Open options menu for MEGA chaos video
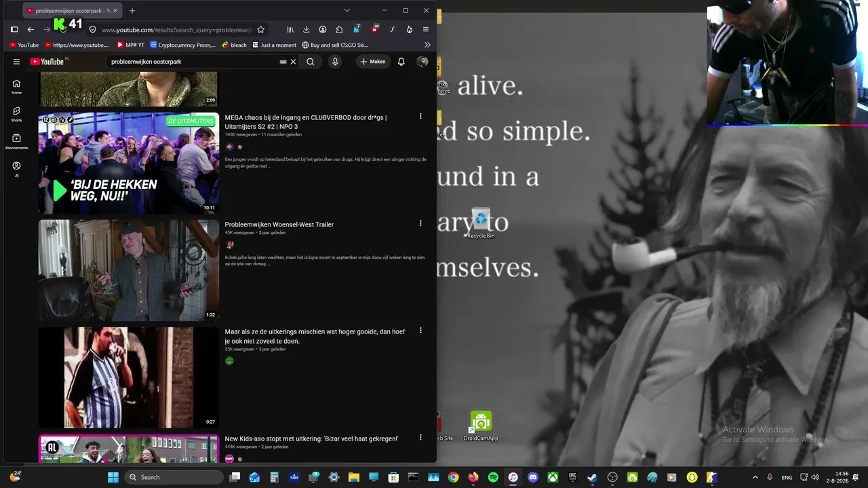868x488 pixels. pyautogui.click(x=420, y=117)
